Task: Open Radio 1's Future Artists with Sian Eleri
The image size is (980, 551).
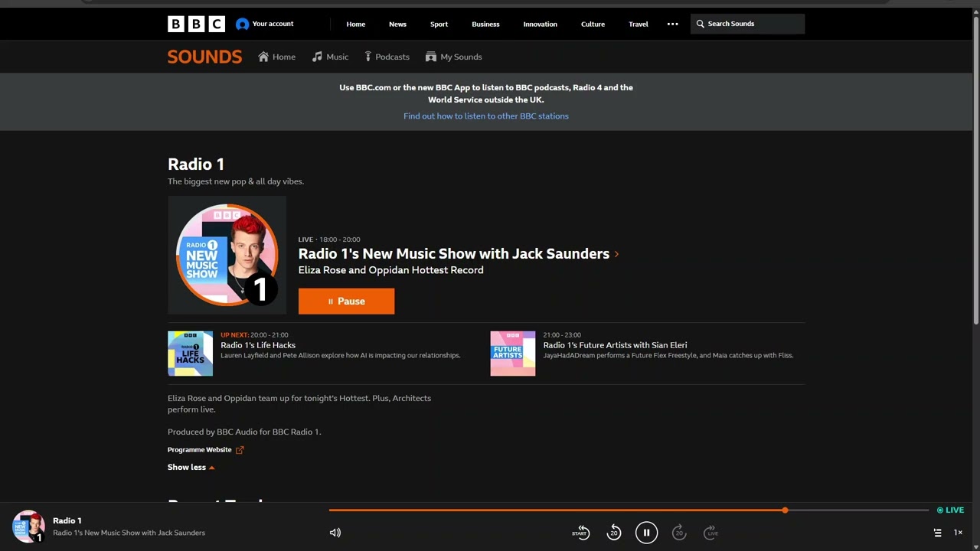Action: tap(615, 345)
